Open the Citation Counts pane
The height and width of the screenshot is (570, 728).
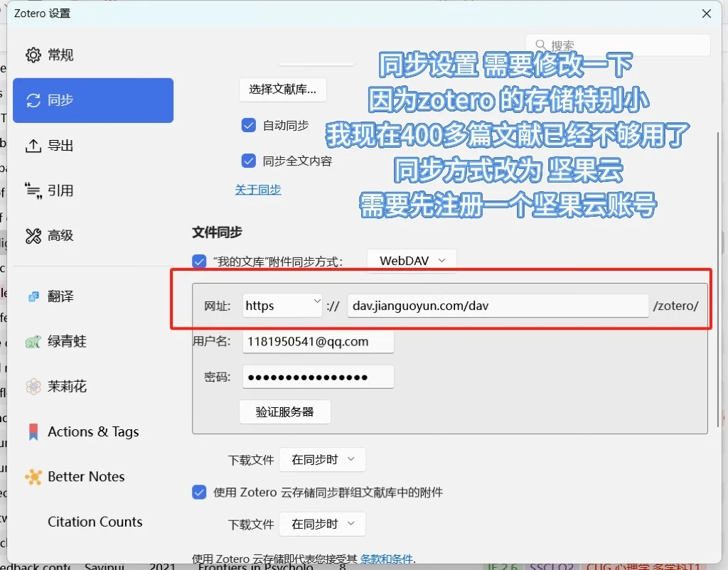[95, 522]
